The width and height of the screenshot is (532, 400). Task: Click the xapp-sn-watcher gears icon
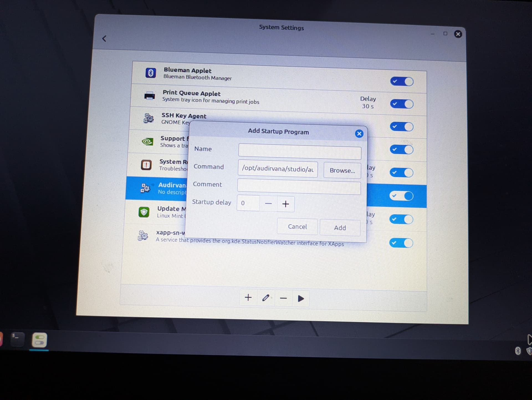(143, 236)
